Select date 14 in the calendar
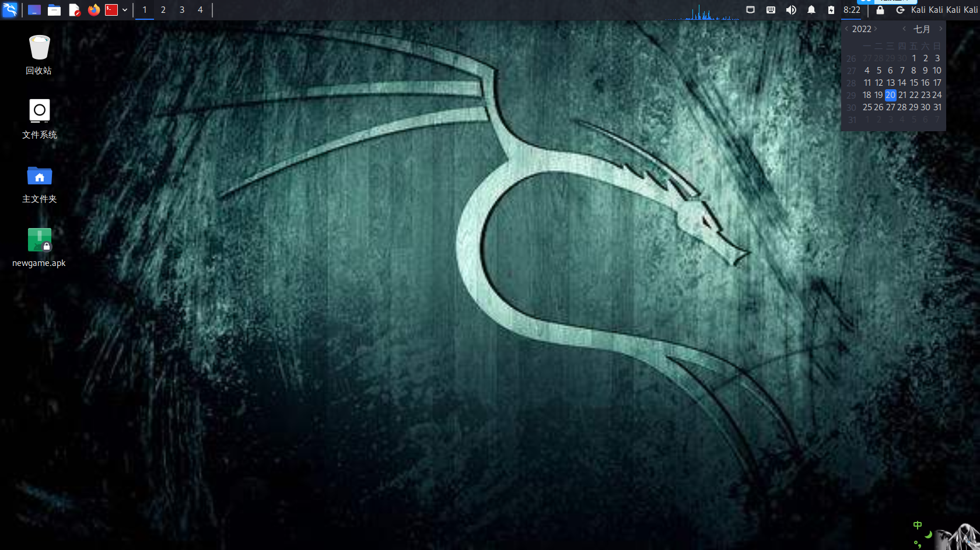The image size is (980, 550). [x=902, y=83]
